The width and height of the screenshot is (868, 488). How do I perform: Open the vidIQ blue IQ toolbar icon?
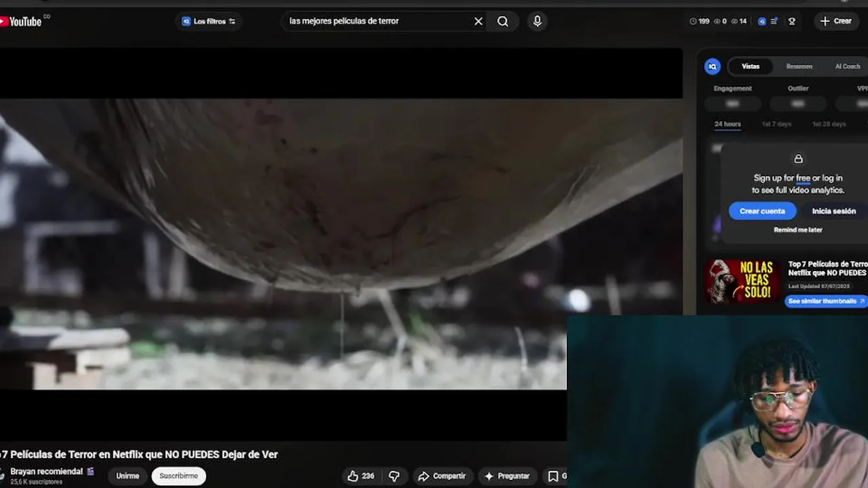(762, 21)
